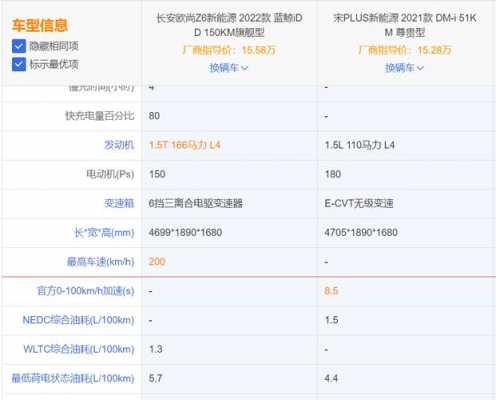Open 换辆车 dropdown for 长安欧尚Z6
This screenshot has height=400, width=496.
[x=228, y=68]
